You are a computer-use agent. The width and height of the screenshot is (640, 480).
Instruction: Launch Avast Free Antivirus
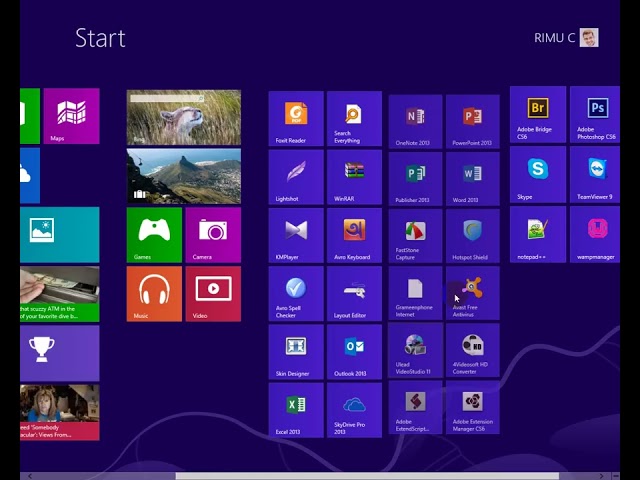coord(473,293)
